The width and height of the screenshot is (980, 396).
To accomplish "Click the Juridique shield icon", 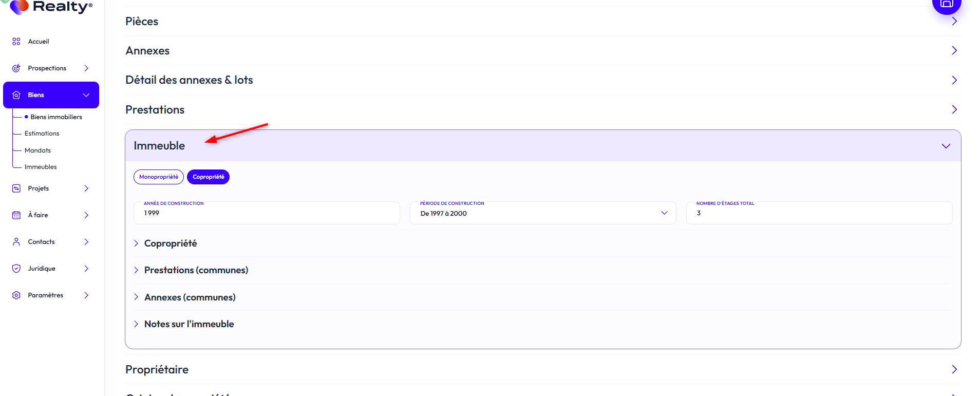I will tap(16, 269).
